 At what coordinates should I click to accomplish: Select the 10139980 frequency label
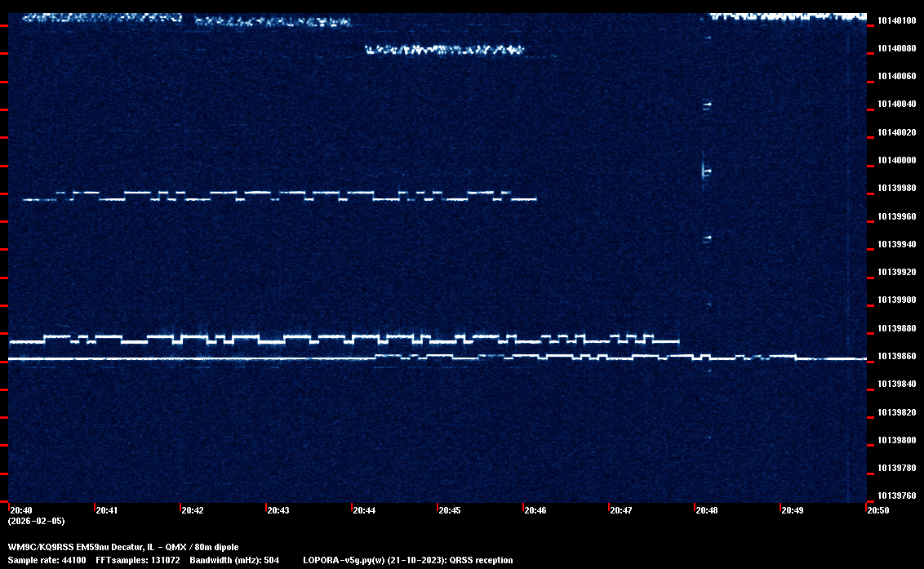pos(895,189)
